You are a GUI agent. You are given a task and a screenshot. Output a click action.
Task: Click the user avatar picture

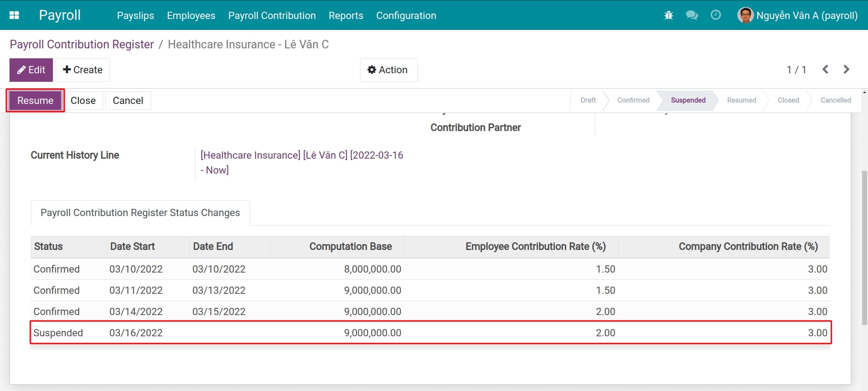pos(745,15)
